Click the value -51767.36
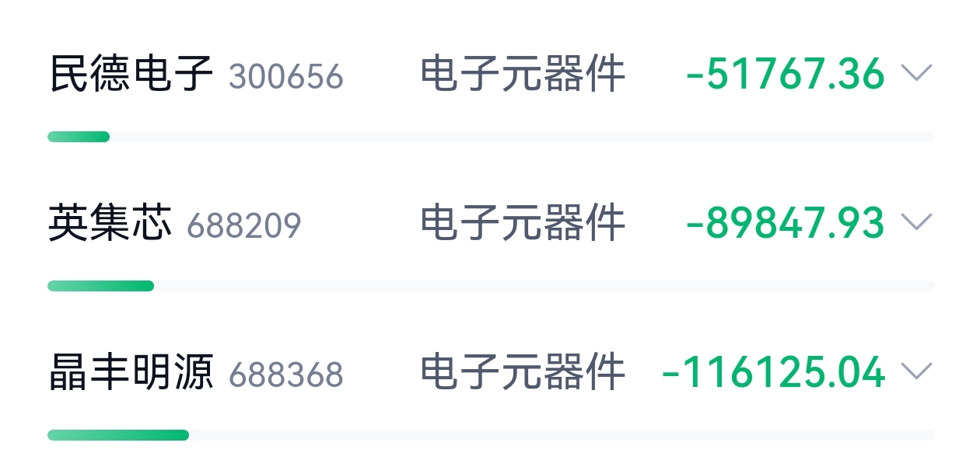 (786, 75)
